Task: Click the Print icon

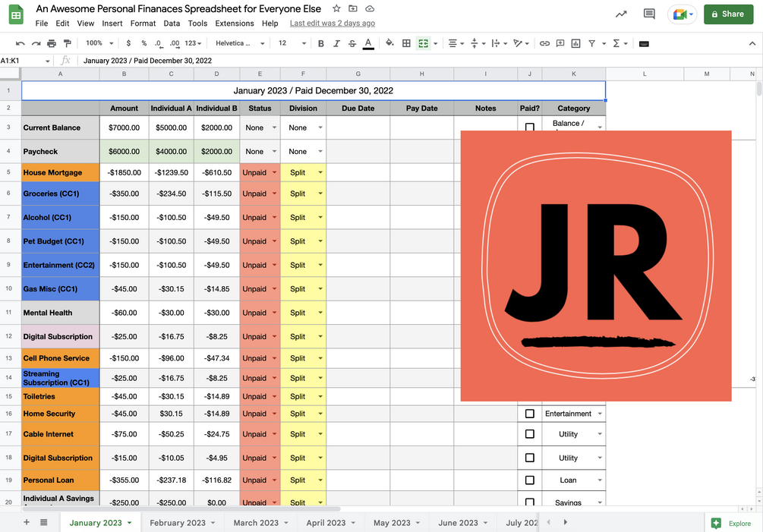Action: [x=52, y=43]
